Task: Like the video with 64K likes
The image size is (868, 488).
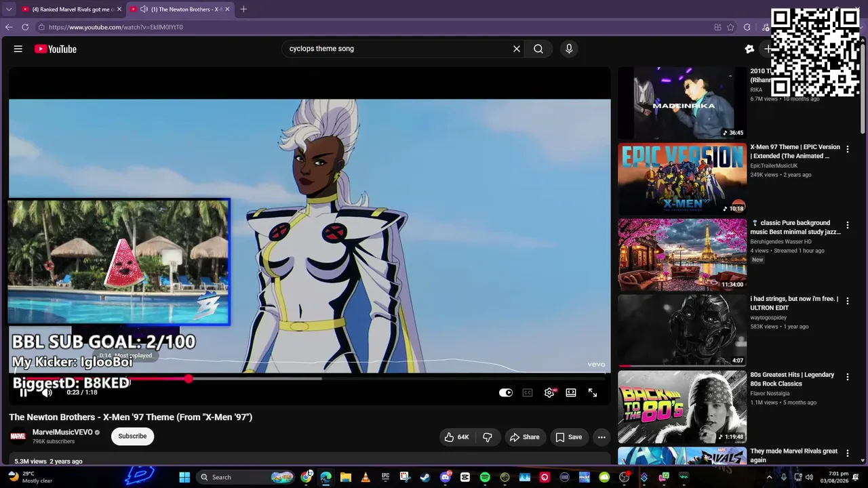Action: 456,437
